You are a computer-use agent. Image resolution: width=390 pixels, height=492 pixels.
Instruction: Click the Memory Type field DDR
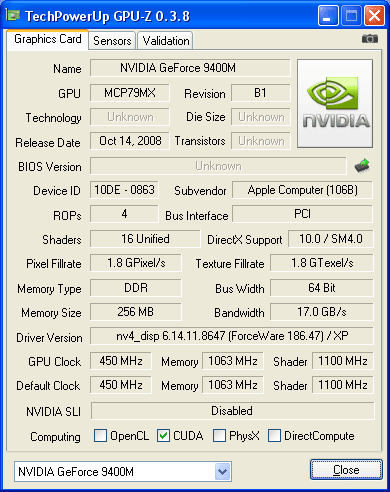[x=136, y=288]
